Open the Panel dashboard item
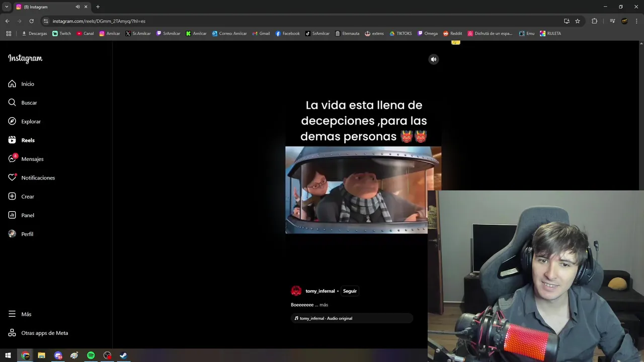This screenshot has height=362, width=644. coord(21,215)
